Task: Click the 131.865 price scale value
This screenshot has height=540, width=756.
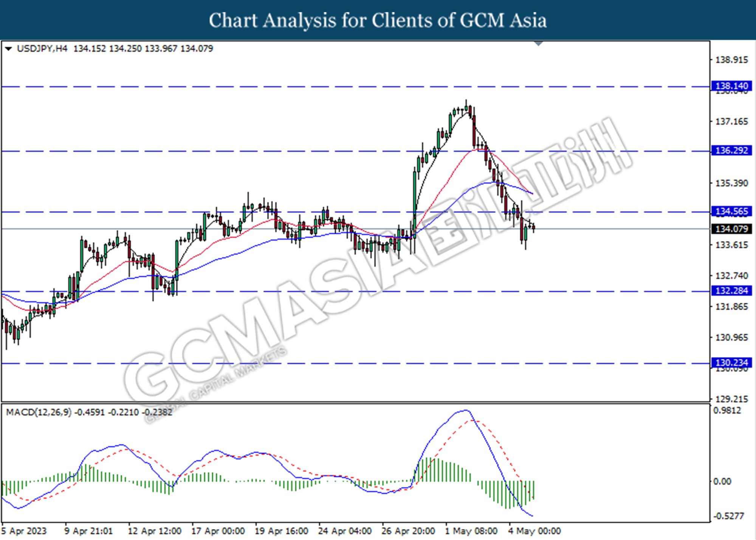Action: click(731, 307)
